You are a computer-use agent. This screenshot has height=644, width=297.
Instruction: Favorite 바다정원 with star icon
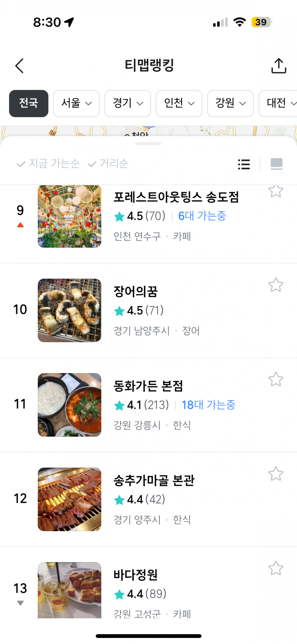click(x=276, y=568)
